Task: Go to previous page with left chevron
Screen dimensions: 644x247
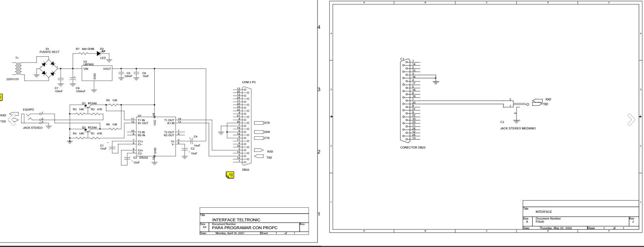Action: [13, 119]
